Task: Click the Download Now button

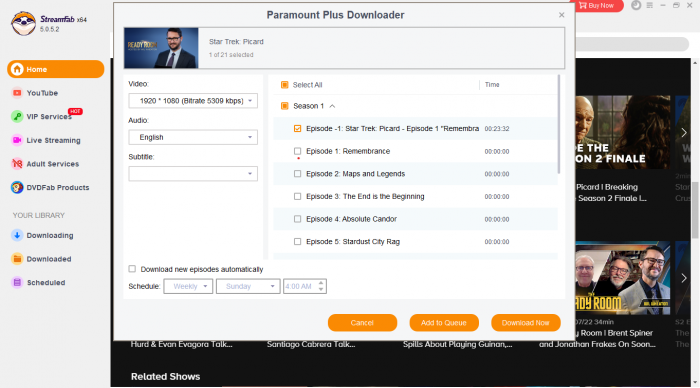Action: (525, 323)
